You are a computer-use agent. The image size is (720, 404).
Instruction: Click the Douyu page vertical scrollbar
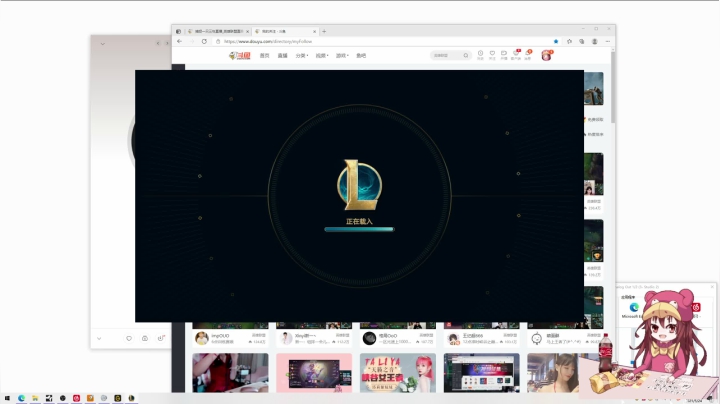[613, 87]
